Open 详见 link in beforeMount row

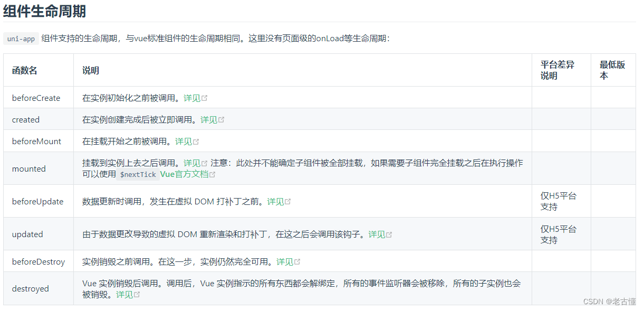point(184,141)
